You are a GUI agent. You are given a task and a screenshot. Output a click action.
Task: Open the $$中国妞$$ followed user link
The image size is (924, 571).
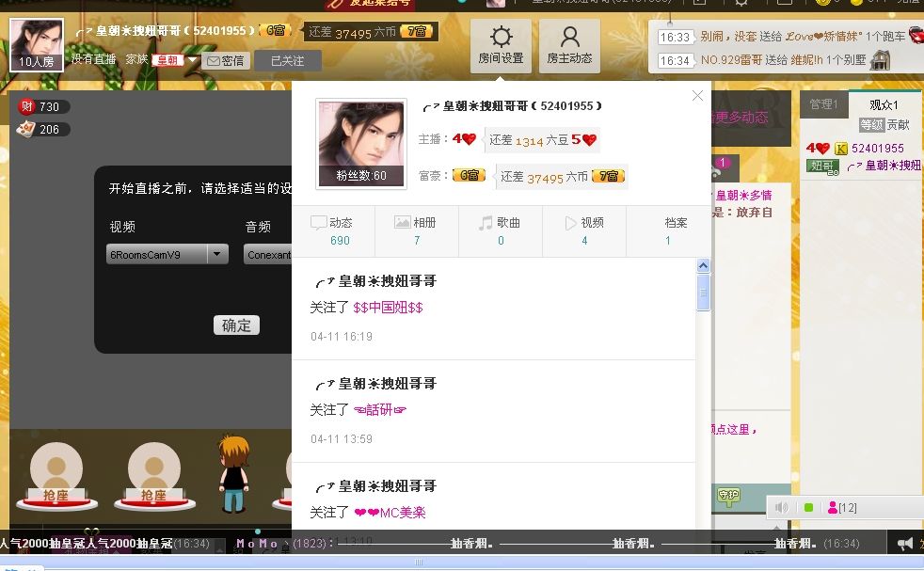pyautogui.click(x=388, y=308)
